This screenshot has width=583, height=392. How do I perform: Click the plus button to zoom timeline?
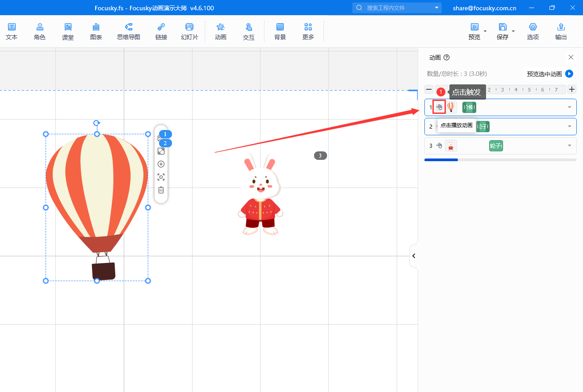572,89
